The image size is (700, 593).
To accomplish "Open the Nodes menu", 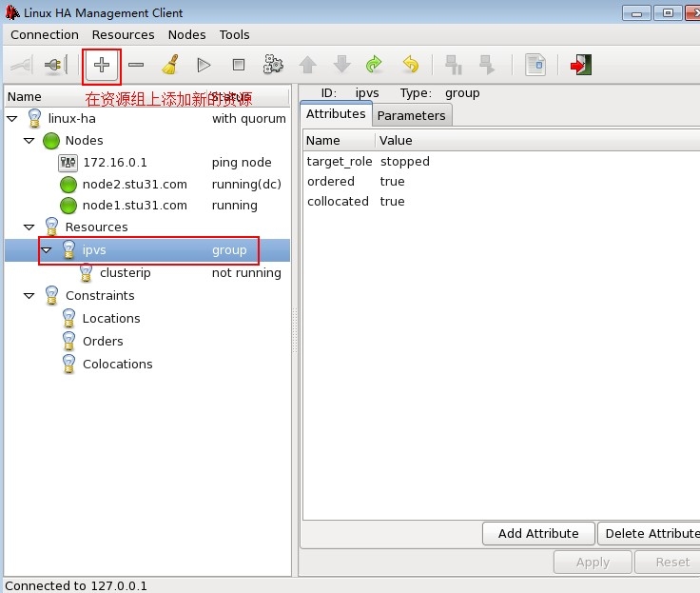I will [x=187, y=35].
